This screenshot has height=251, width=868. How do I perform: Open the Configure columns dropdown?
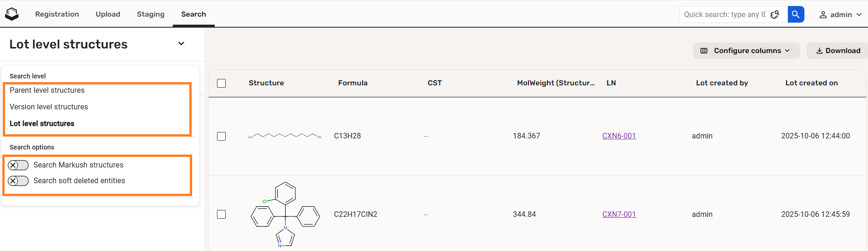point(746,51)
